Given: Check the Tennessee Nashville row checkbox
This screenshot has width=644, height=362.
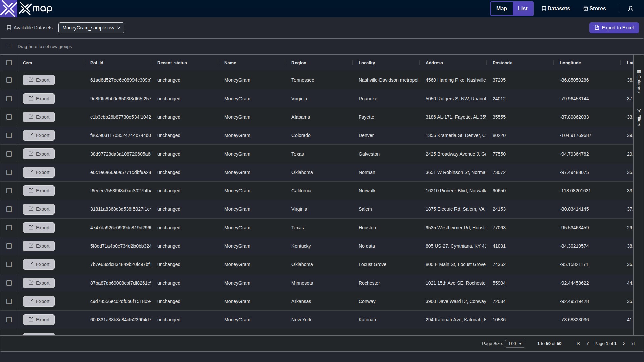Looking at the screenshot, I should click(x=9, y=80).
